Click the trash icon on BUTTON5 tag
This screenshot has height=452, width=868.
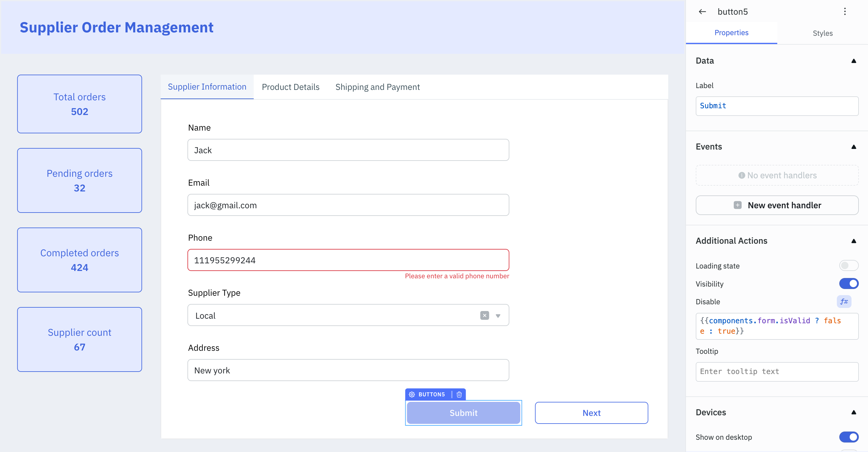point(459,394)
